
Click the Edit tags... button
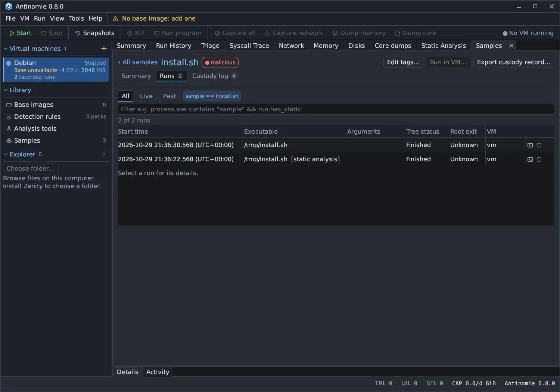tap(403, 62)
